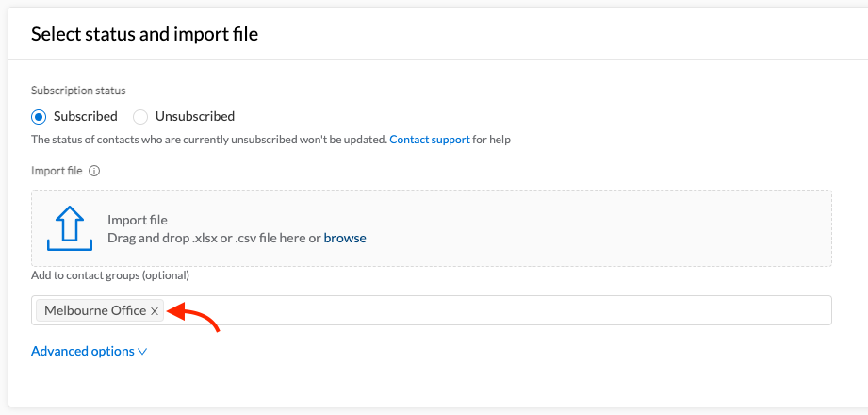868x415 pixels.
Task: Click the Import file text in drop zone
Action: point(138,221)
